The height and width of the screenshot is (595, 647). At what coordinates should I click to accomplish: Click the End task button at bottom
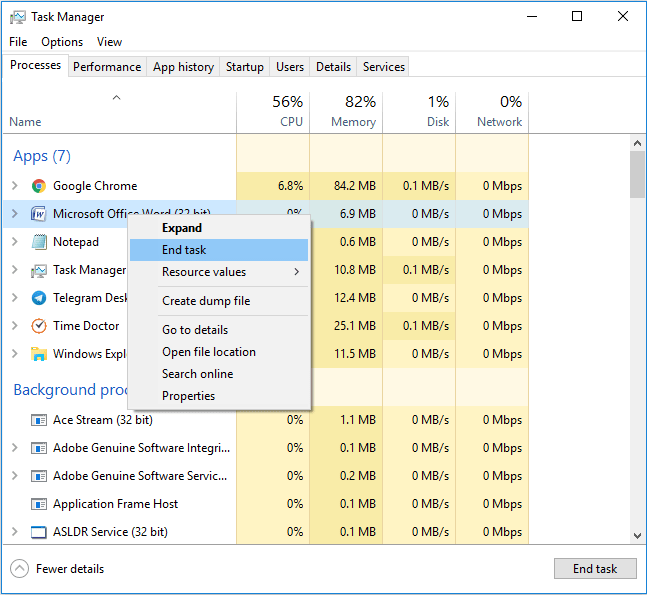(x=595, y=569)
